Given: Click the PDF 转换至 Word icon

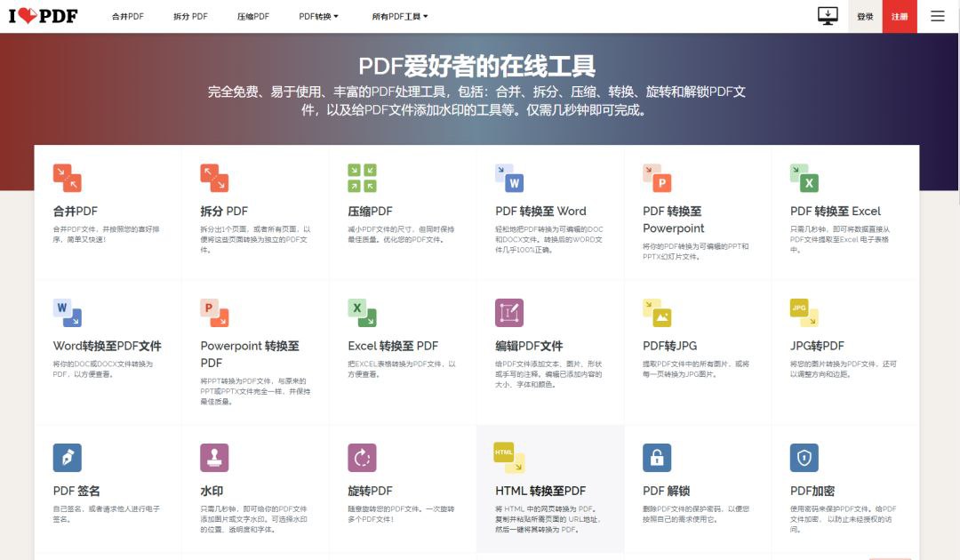Looking at the screenshot, I should [509, 178].
